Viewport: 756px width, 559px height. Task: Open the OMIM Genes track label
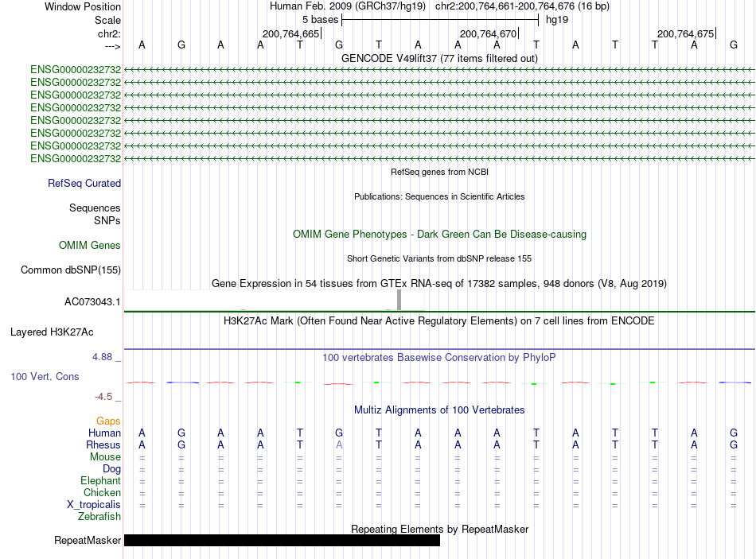tap(90, 245)
